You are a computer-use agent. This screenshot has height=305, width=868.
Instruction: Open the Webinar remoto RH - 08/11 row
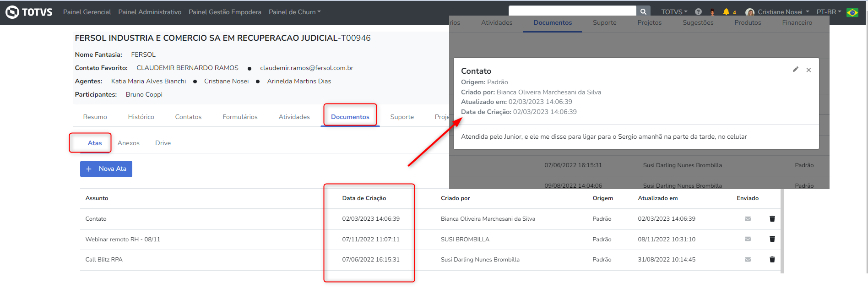point(430,240)
